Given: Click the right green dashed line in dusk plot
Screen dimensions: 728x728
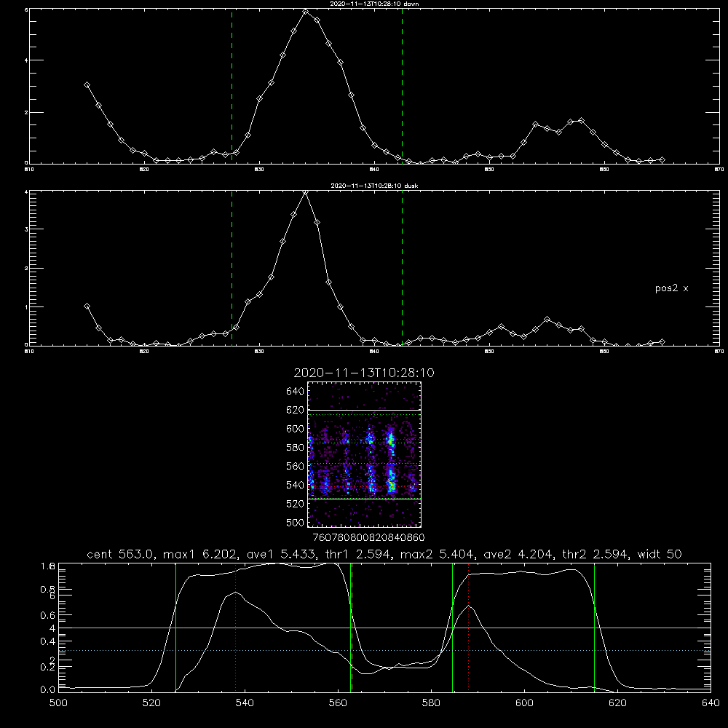Looking at the screenshot, I should (x=402, y=268).
